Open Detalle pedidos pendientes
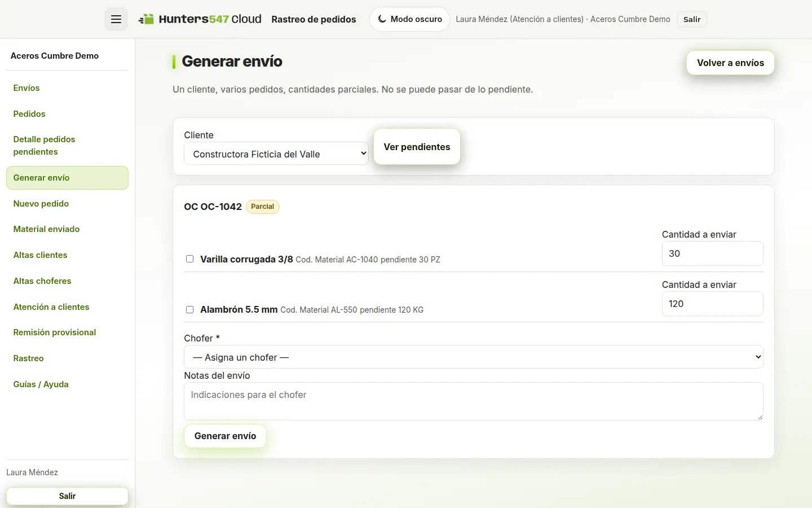The width and height of the screenshot is (812, 508). 67,146
